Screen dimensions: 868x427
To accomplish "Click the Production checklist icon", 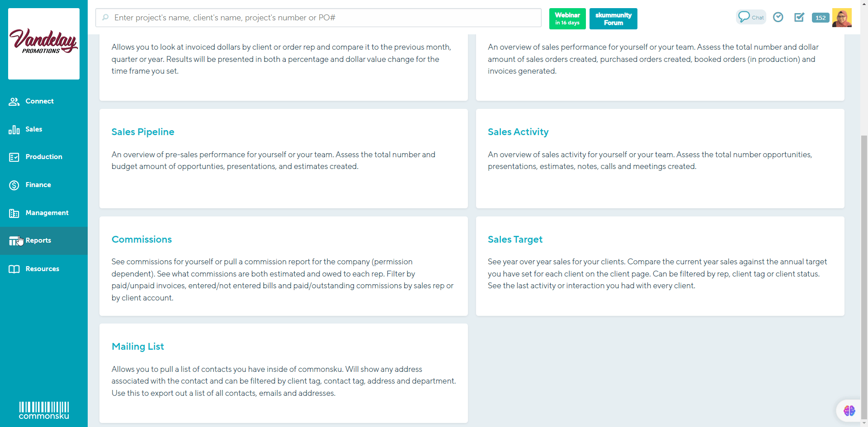I will coord(14,157).
